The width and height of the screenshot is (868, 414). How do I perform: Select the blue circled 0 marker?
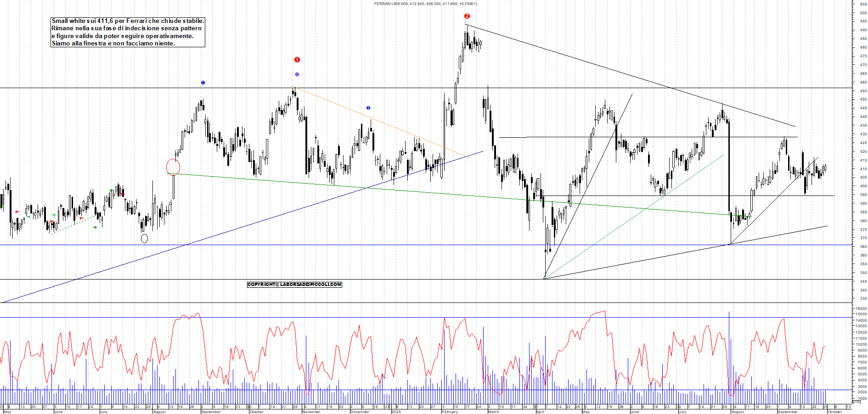tap(297, 74)
